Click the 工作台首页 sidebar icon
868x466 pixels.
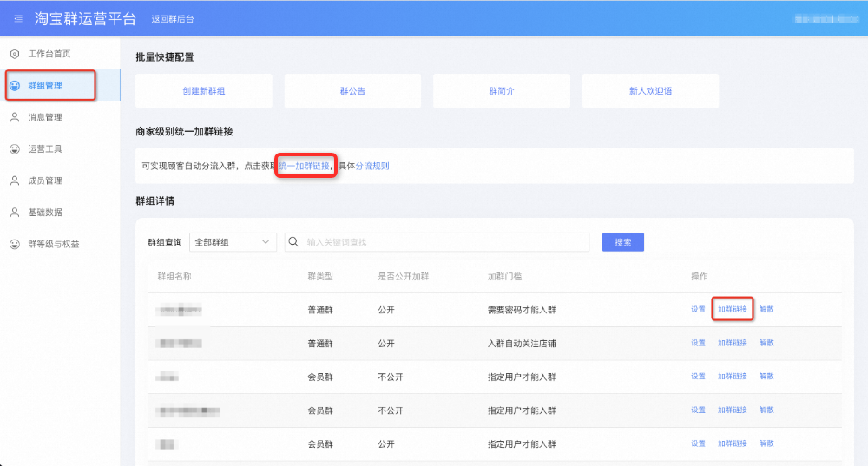tap(15, 54)
